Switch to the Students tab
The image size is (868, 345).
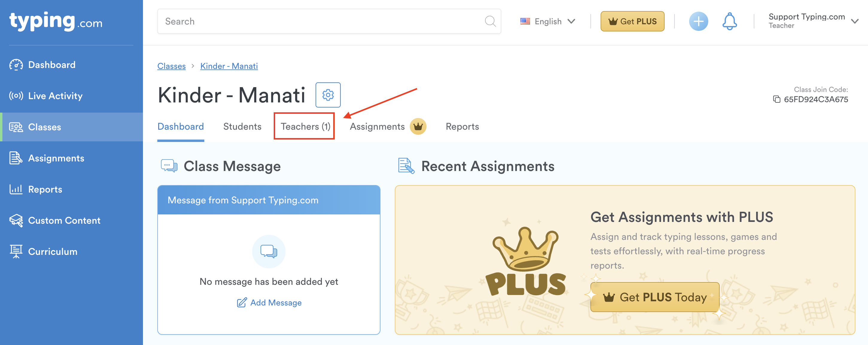(x=242, y=126)
